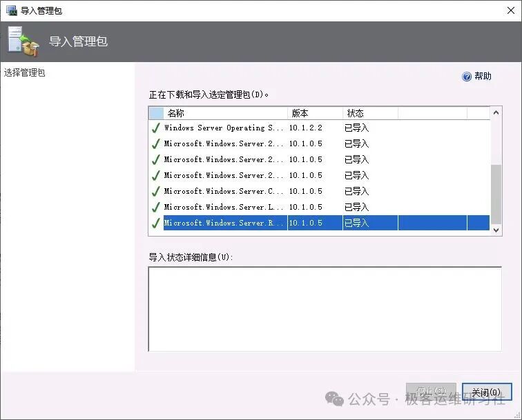Screen dimensions: 522x420
Task: Click the window icon in the title bar
Action: pyautogui.click(x=11, y=10)
